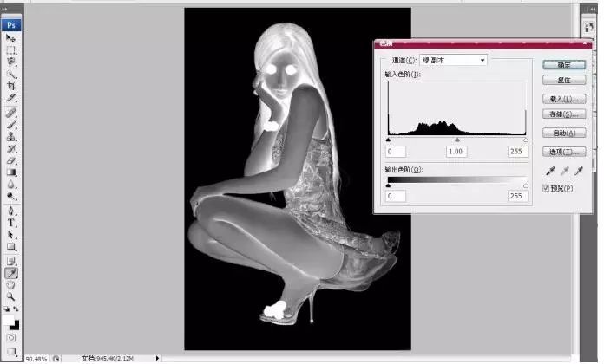Toggle the 预览(P) preview checkbox
604x364 pixels.
click(x=546, y=188)
